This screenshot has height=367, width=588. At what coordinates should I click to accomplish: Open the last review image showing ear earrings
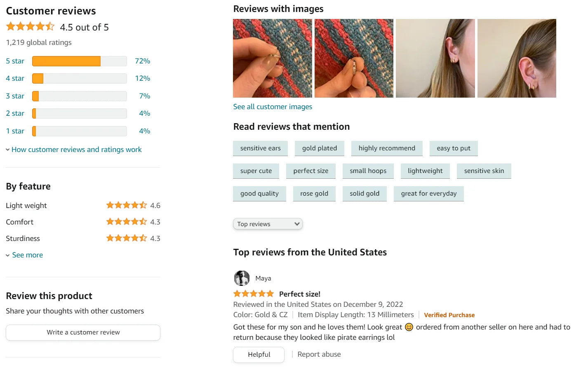[517, 58]
